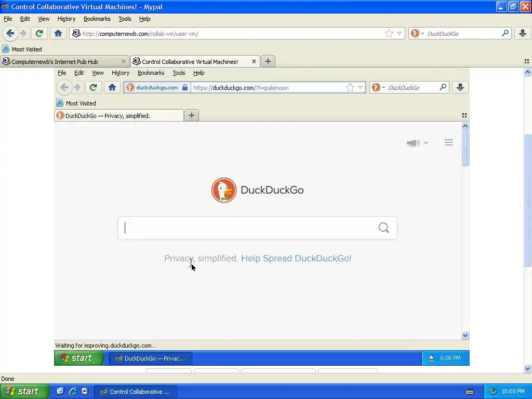This screenshot has width=532, height=399.
Task: Open outer Mypal File menu
Action: [8, 19]
